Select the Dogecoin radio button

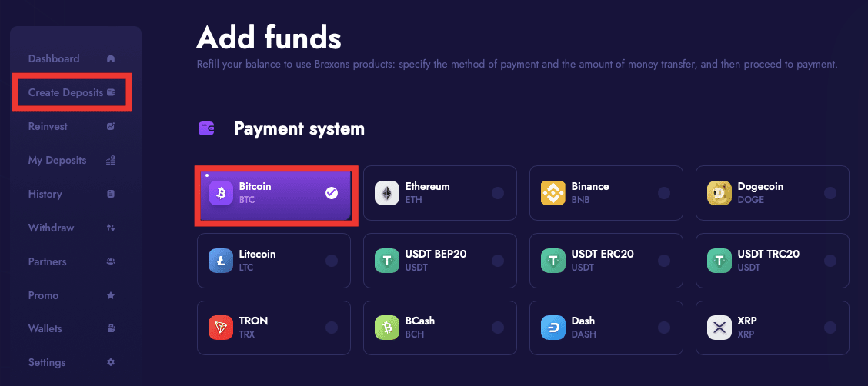(x=830, y=193)
